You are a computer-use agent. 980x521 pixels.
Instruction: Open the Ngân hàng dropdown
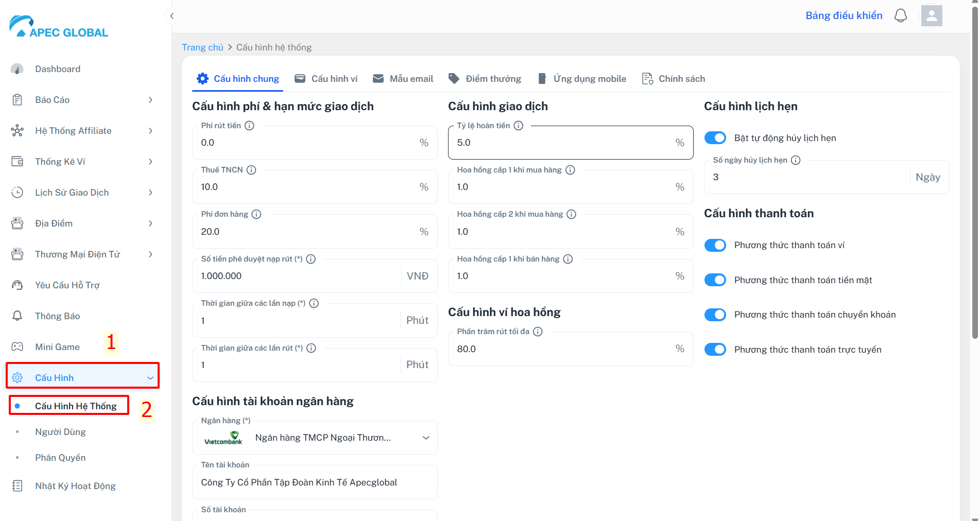click(315, 438)
